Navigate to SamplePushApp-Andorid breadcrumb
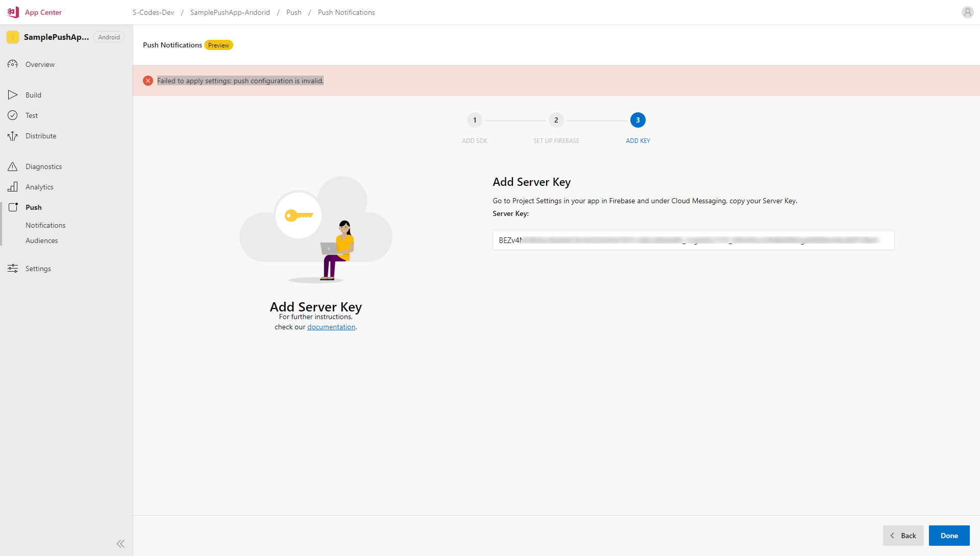The height and width of the screenshot is (556, 980). 230,12
